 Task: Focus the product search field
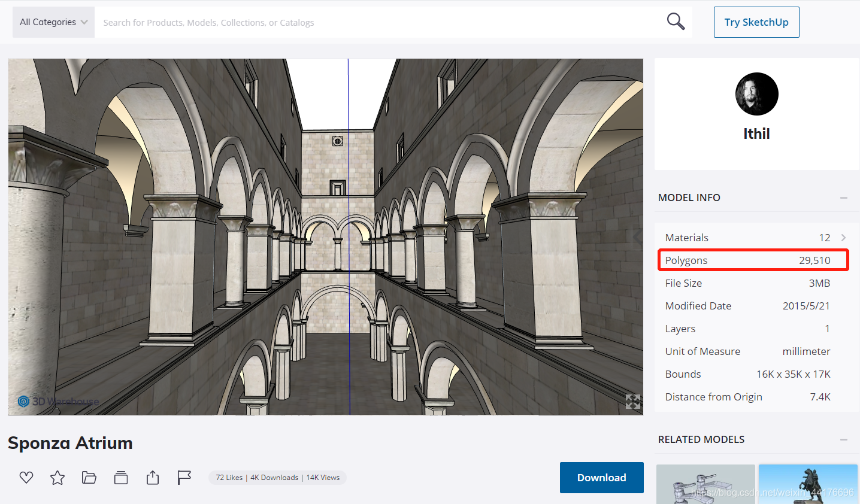(x=377, y=22)
